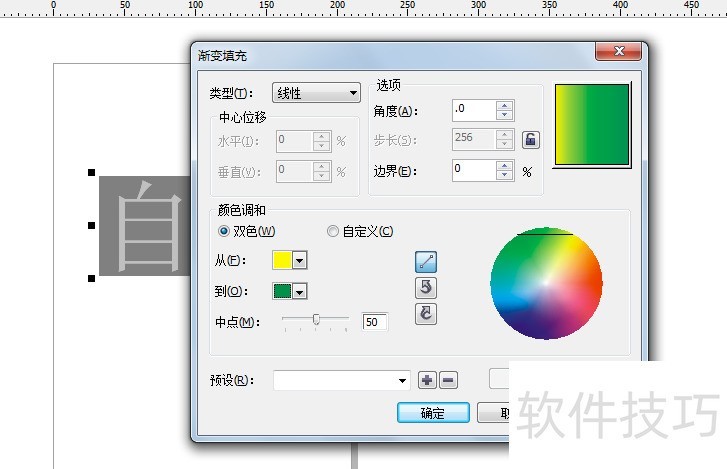
Task: Close the 渐变填充 dialog
Action: point(619,51)
